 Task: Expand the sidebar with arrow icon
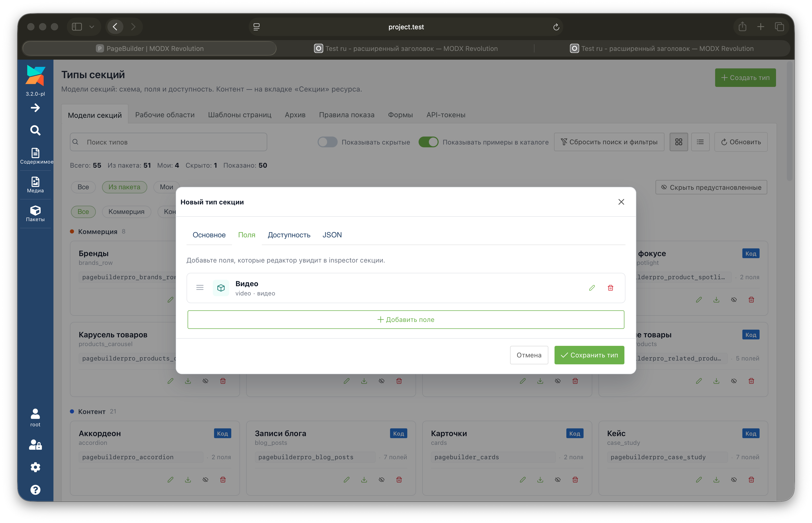tap(35, 108)
